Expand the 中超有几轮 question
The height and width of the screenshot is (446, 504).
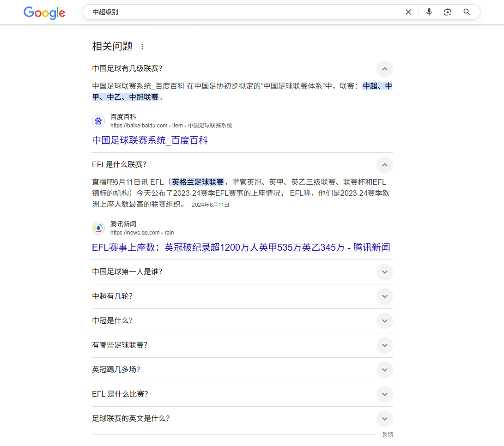384,296
